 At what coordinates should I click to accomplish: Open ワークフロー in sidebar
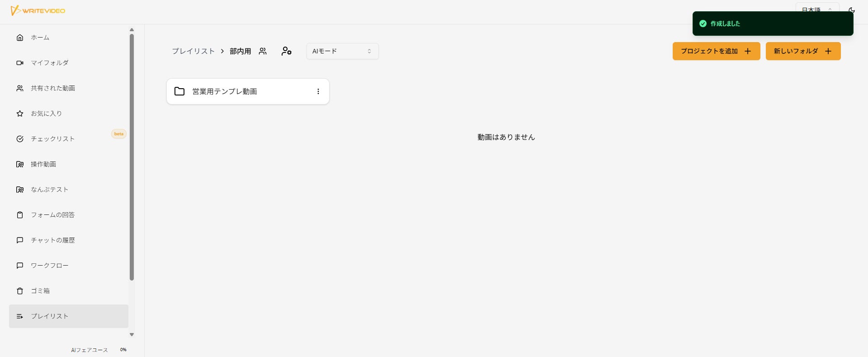point(69,266)
